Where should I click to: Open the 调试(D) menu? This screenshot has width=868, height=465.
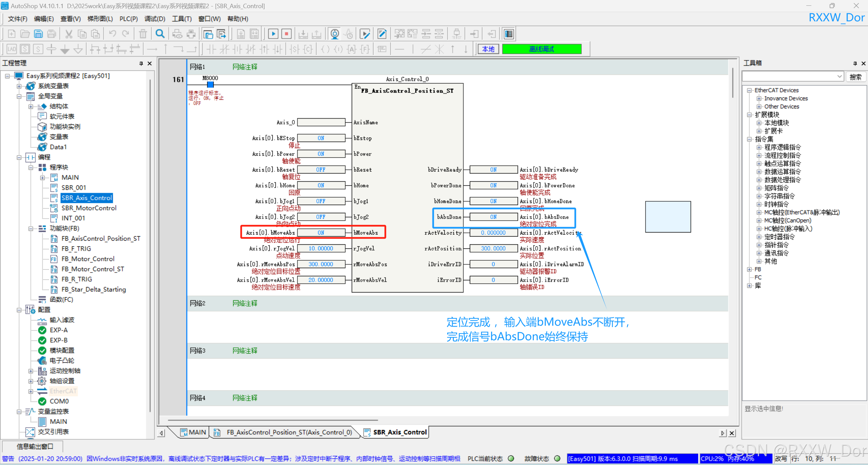[155, 19]
